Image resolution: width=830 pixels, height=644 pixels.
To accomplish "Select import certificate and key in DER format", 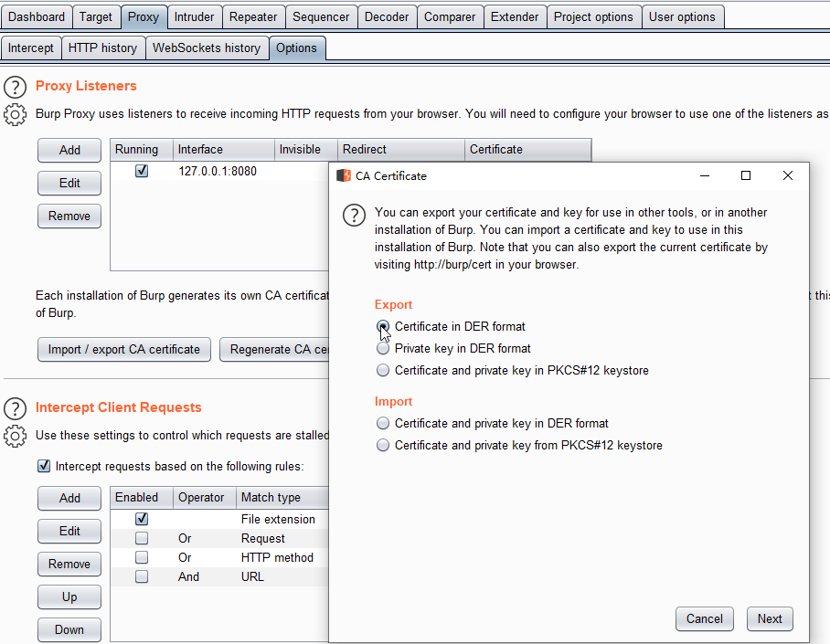I will pos(383,423).
